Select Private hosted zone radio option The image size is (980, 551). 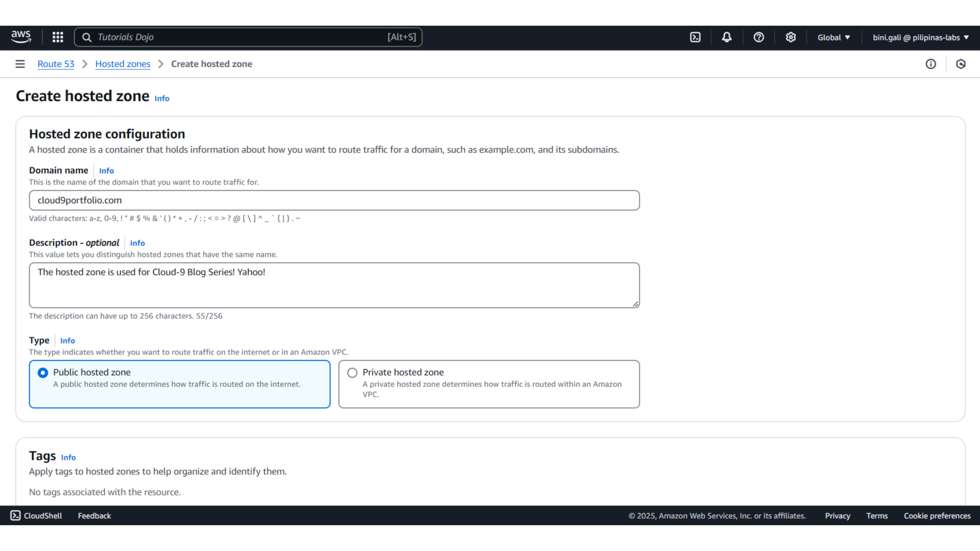(x=352, y=373)
